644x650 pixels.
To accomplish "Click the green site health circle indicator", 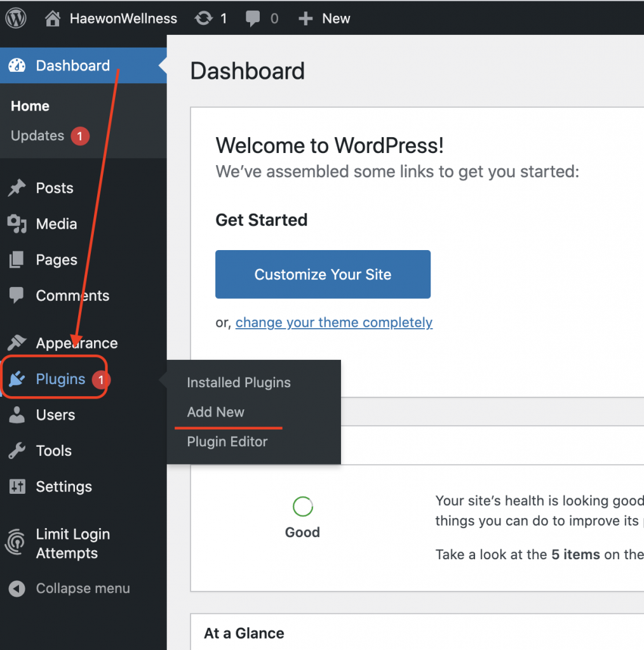I will [x=303, y=507].
